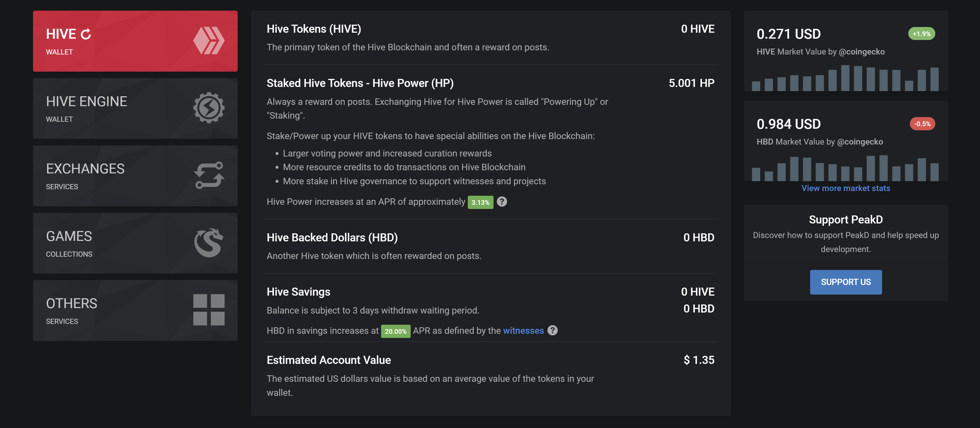Click the Hive Tokens (HIVE) heading

[x=314, y=29]
